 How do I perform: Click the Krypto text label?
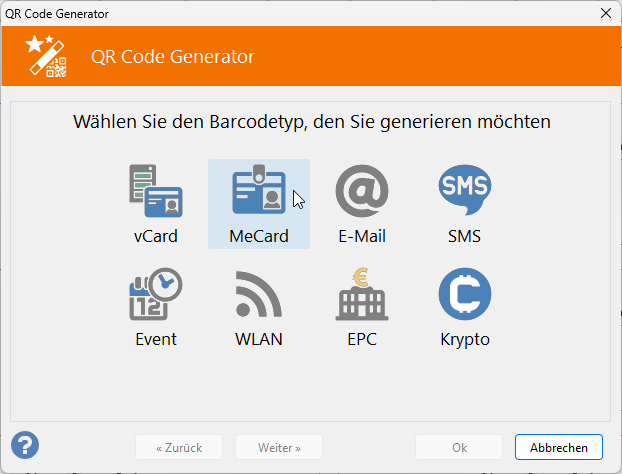[465, 340]
